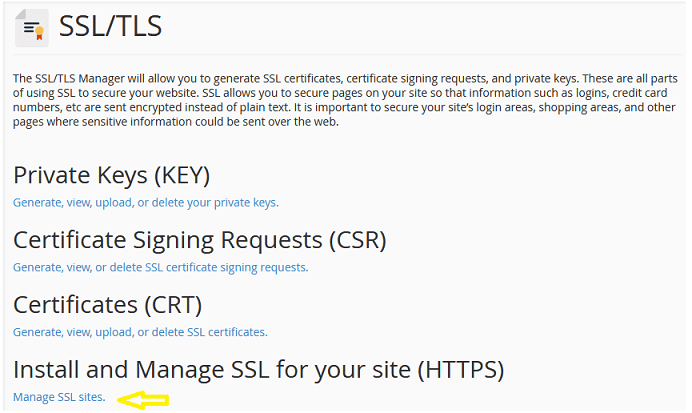
Task: Click the (HTTPS) text in the heading
Action: point(461,370)
